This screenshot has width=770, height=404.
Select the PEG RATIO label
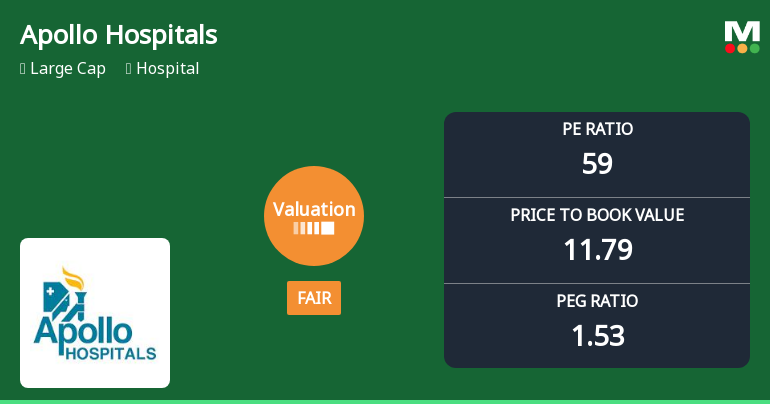pyautogui.click(x=597, y=301)
